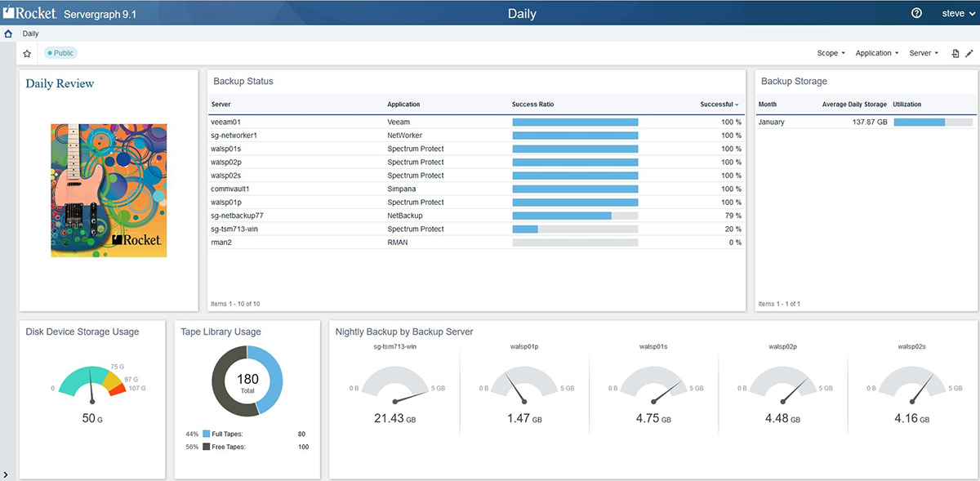The height and width of the screenshot is (481, 980).
Task: Click the Tape Library donut chart
Action: (x=247, y=381)
